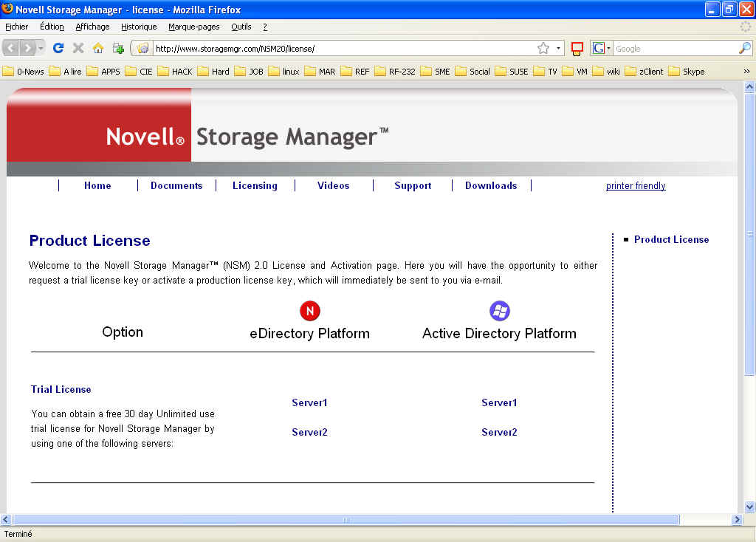Click Server1 under Active Directory Platform
756x542 pixels.
point(499,402)
